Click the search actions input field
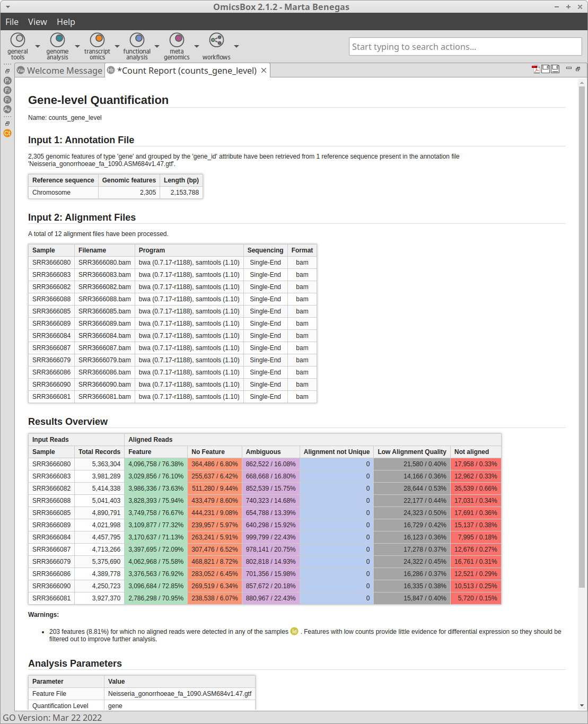 point(465,47)
